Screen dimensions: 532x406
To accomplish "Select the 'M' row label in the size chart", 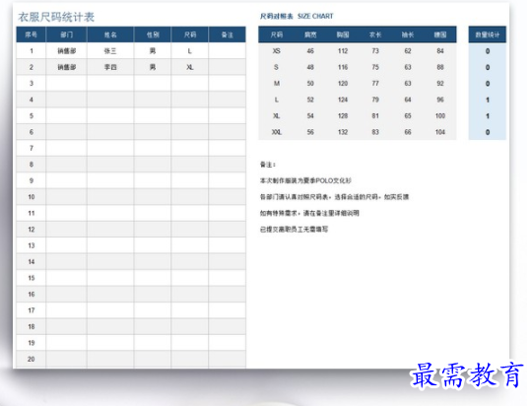I will click(x=277, y=83).
